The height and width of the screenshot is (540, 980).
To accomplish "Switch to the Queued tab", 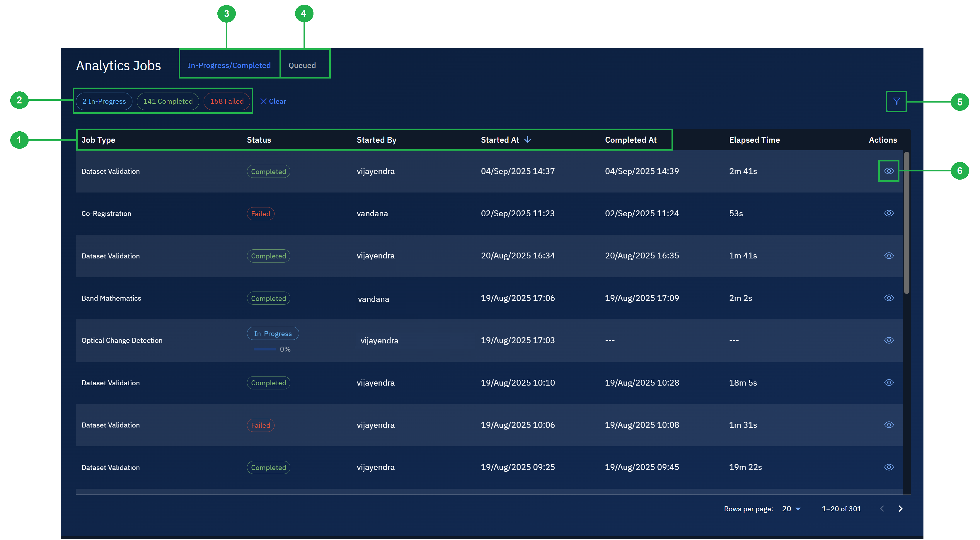I will tap(302, 65).
